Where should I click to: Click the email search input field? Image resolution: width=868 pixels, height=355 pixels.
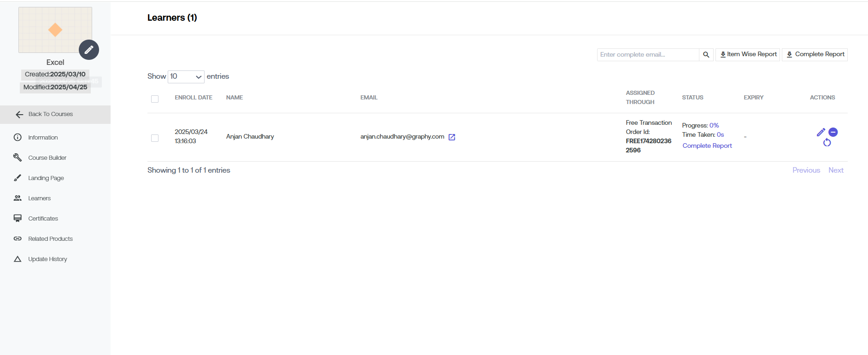coord(648,55)
